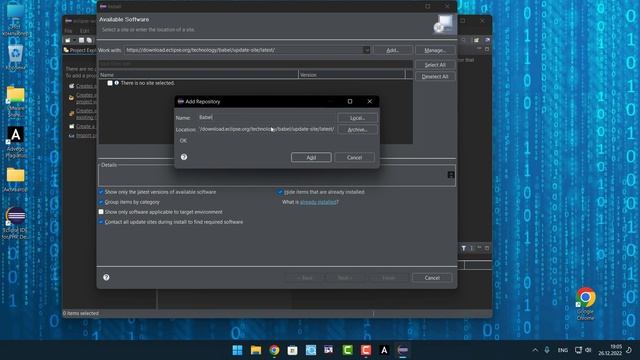The width and height of the screenshot is (640, 360).
Task: Open the Windows Start menu
Action: click(237, 350)
